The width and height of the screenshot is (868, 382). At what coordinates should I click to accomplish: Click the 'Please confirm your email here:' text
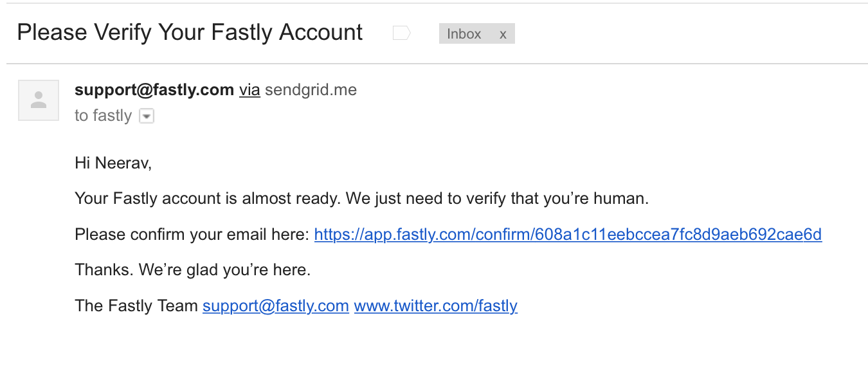coord(192,235)
